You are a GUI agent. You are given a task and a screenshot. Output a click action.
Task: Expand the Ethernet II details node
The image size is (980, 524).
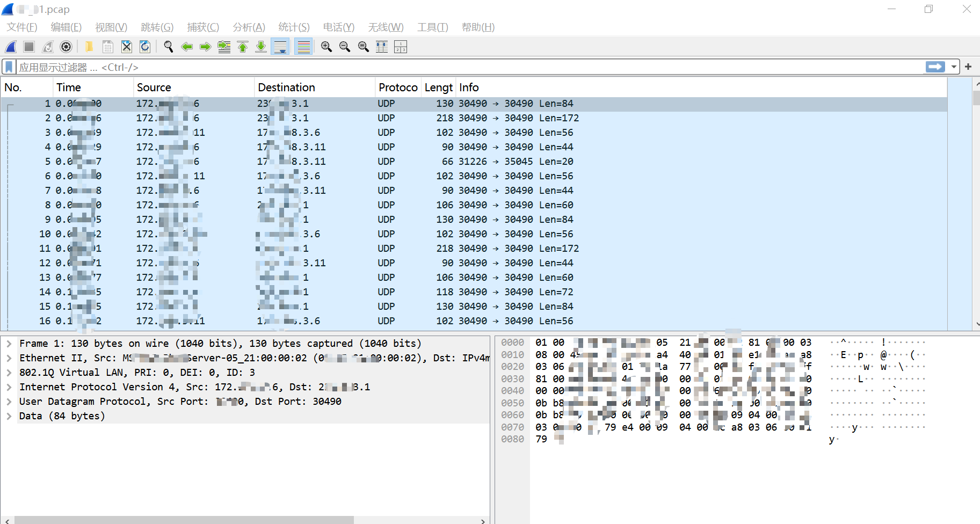coord(9,358)
